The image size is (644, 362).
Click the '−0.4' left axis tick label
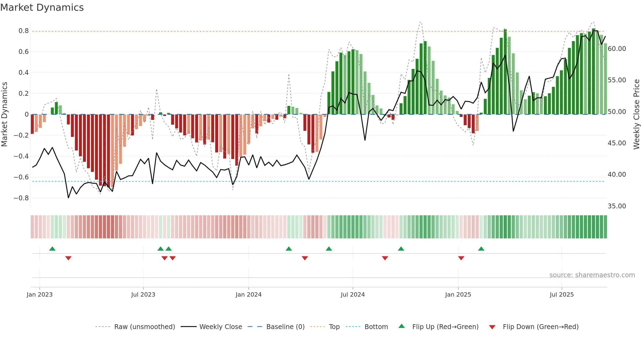pos(21,156)
